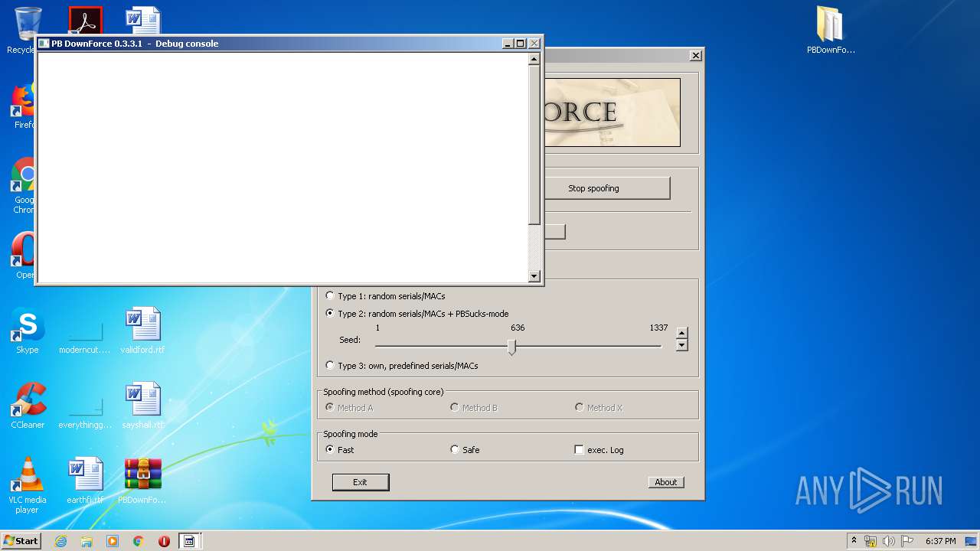Screen dimensions: 980x551
Task: Open Windows Explorer from the taskbar
Action: tap(87, 541)
